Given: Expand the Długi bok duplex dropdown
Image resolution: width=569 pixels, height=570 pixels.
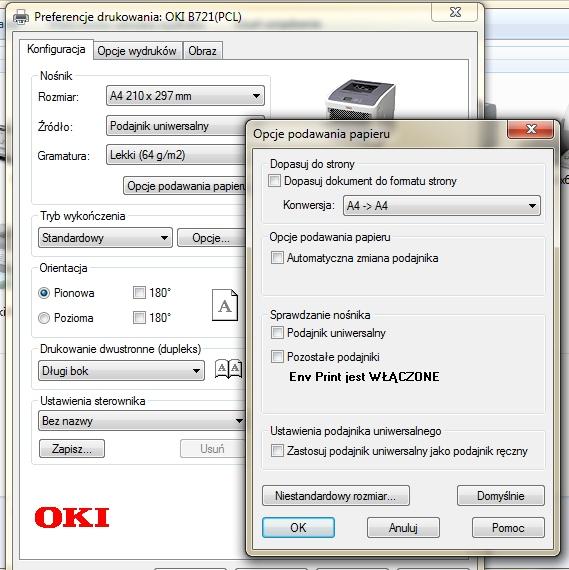Looking at the screenshot, I should (x=121, y=371).
